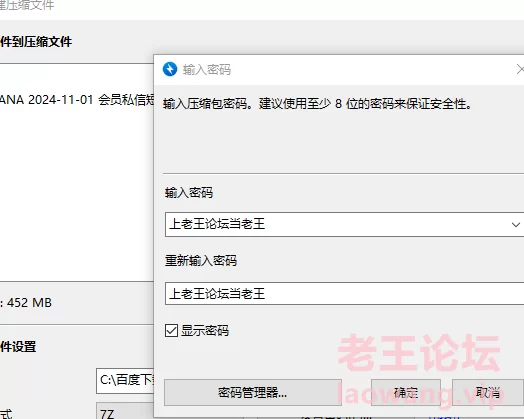Screen dimensions: 524x419
Task: Click the 显示密码 checkbox label text
Action: coord(205,331)
